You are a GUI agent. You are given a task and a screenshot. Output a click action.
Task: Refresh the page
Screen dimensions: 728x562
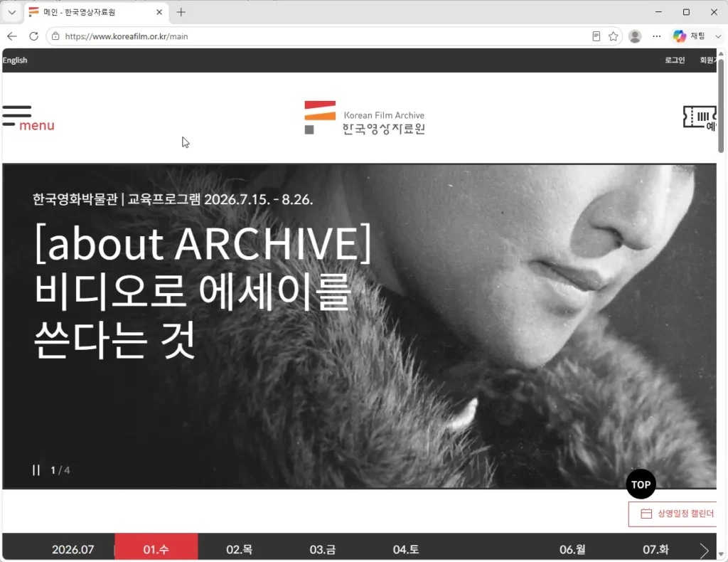(x=33, y=36)
